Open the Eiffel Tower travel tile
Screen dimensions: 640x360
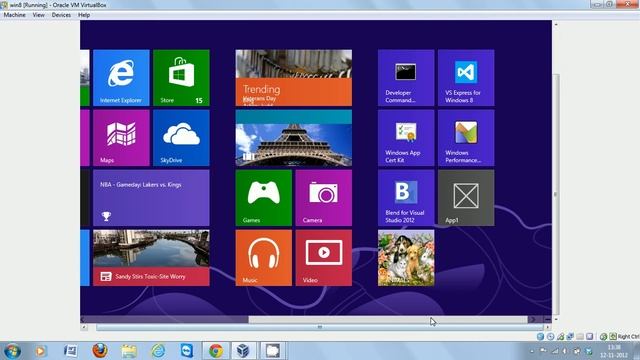coord(293,138)
